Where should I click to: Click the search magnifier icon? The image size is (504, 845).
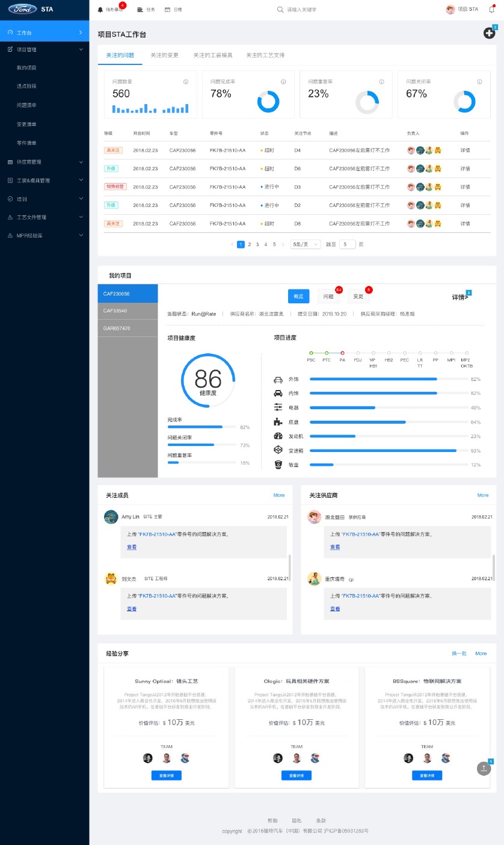pos(280,10)
